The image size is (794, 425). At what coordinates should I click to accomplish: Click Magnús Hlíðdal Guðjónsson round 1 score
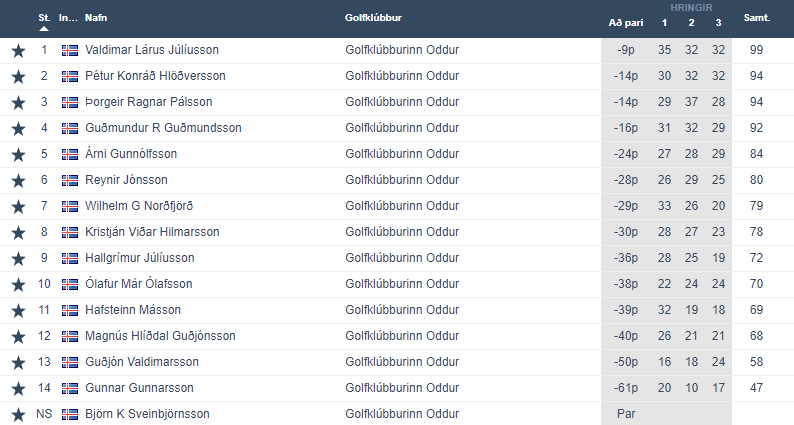click(664, 336)
